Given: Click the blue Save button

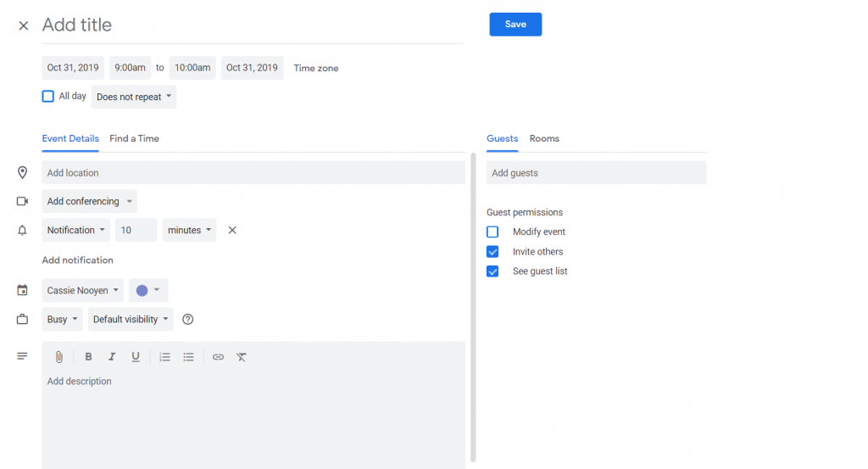Looking at the screenshot, I should (x=515, y=25).
